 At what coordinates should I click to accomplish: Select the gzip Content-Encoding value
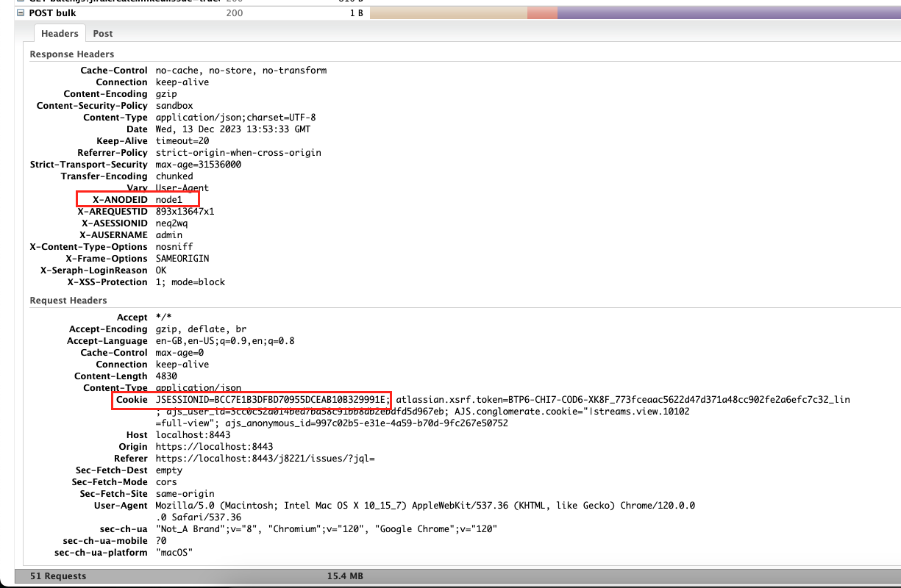166,94
